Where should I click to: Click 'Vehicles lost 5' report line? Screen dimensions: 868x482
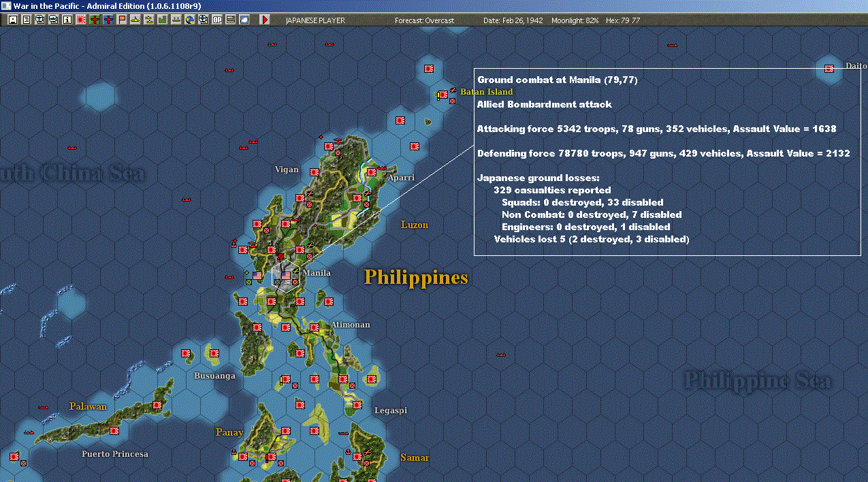point(592,239)
